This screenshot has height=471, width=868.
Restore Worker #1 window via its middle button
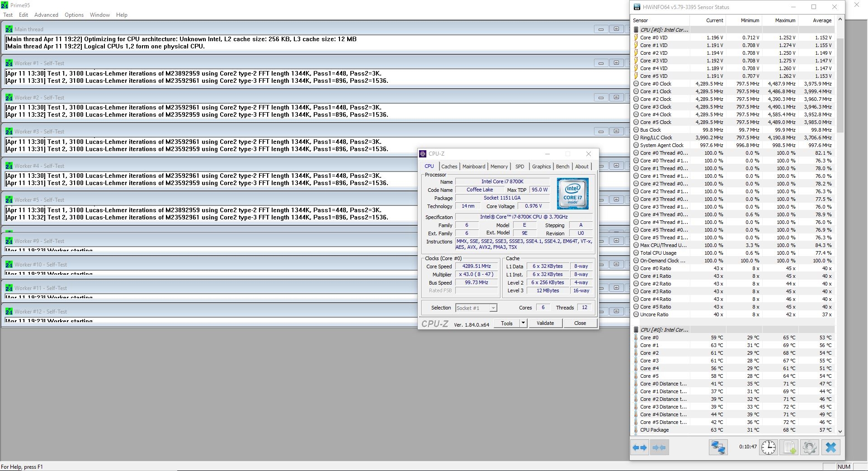(616, 63)
